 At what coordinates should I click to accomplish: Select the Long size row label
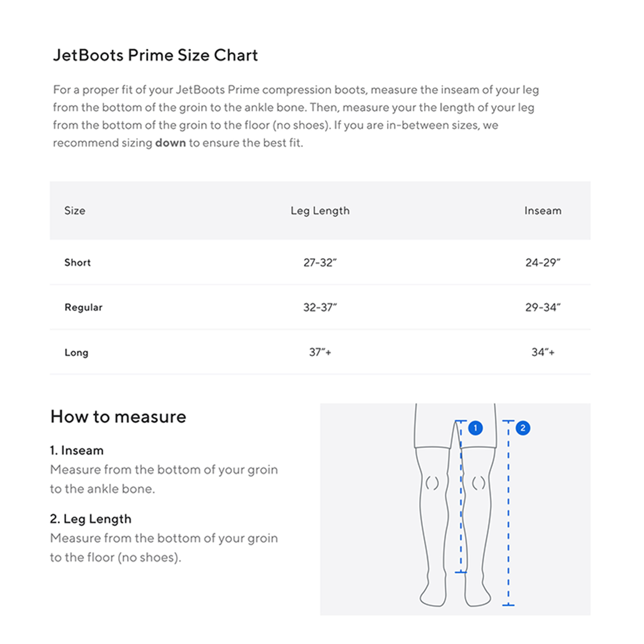76,352
